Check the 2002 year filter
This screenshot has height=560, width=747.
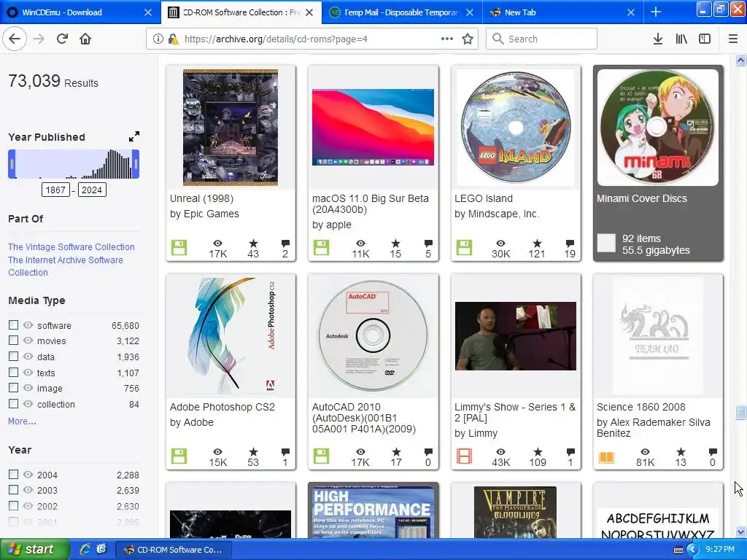13,506
